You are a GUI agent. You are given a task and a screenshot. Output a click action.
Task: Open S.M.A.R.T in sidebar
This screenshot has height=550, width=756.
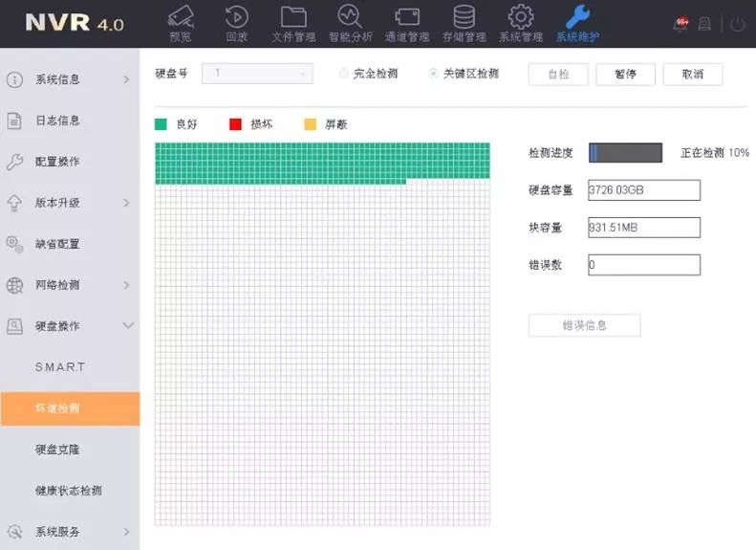coord(60,367)
